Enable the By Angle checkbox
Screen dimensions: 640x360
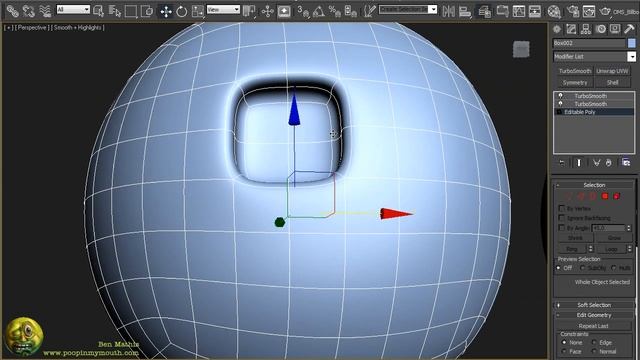[562, 228]
